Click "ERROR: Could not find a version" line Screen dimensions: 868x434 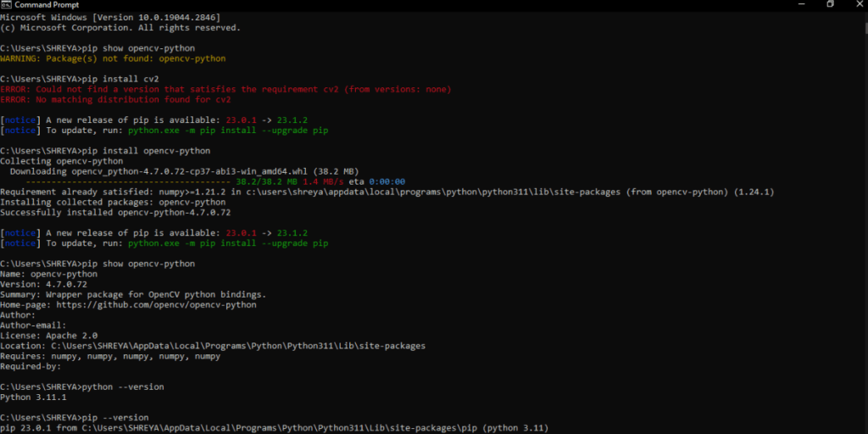pos(225,89)
